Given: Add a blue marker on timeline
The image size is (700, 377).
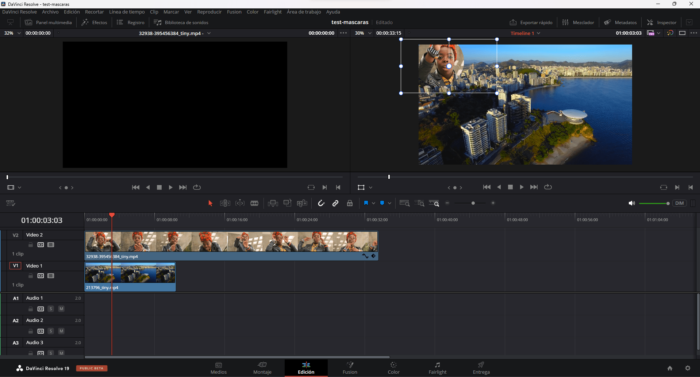Looking at the screenshot, I should pos(382,203).
